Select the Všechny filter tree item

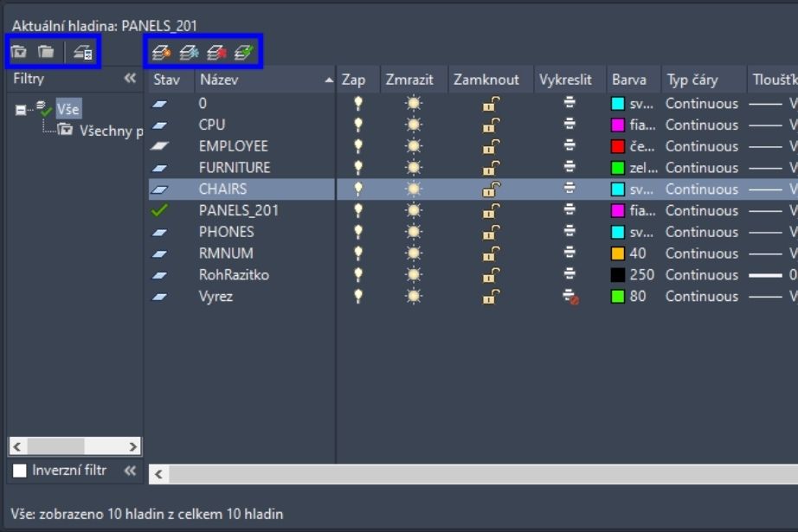tap(110, 131)
